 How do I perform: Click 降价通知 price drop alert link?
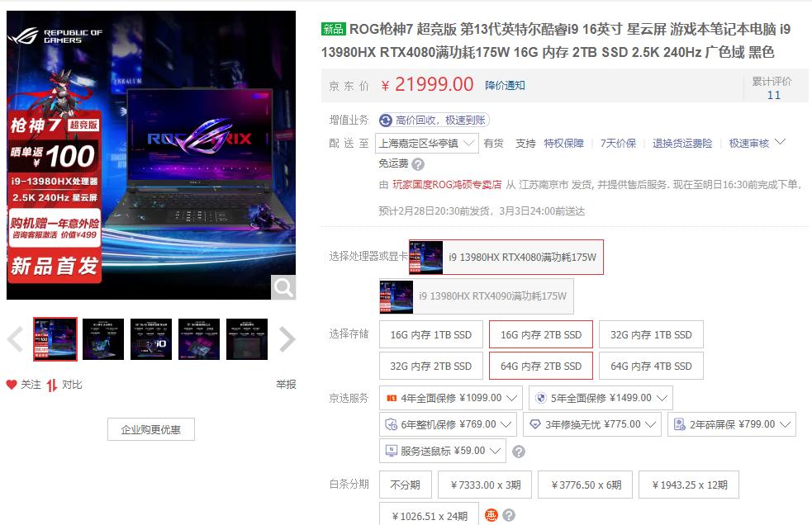pyautogui.click(x=505, y=85)
